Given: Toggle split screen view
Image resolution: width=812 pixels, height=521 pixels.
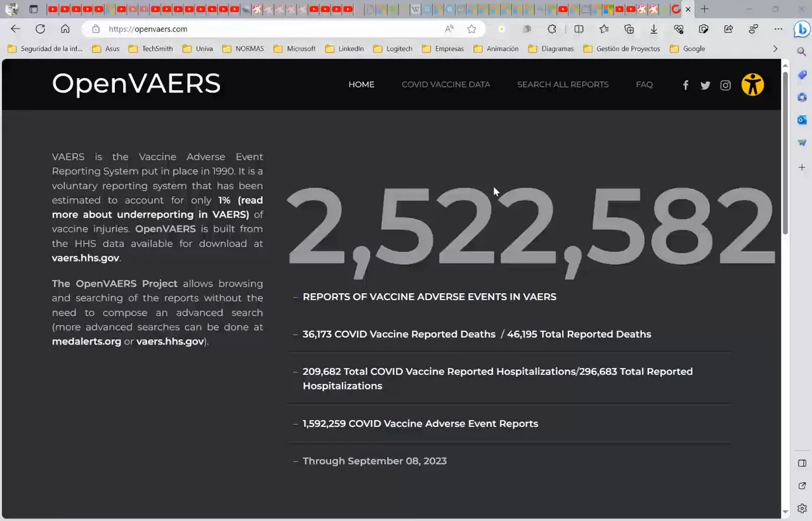Looking at the screenshot, I should coord(579,29).
